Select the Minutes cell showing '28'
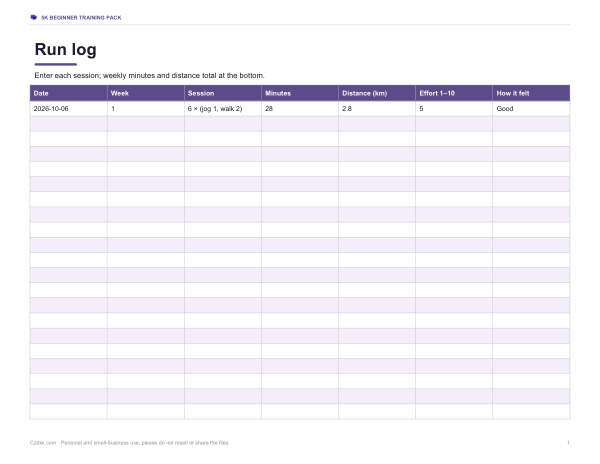Image resolution: width=600 pixels, height=464 pixels. click(x=300, y=109)
